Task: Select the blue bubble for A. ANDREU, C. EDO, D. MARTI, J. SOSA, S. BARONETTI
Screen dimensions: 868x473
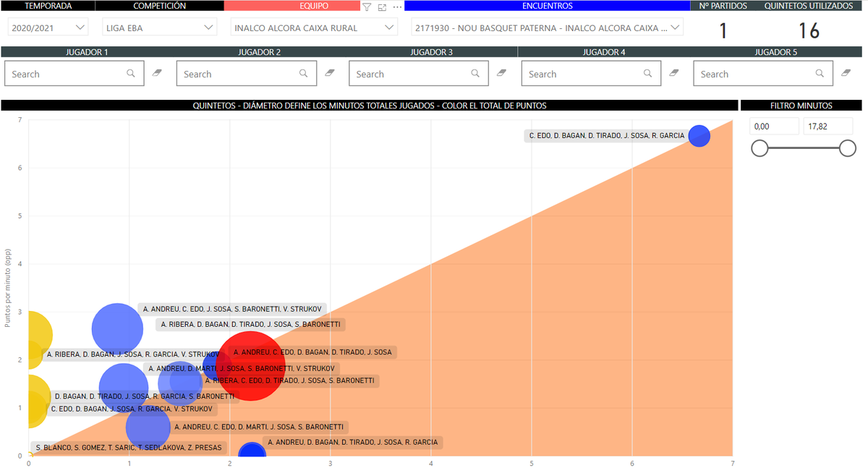Action: click(148, 427)
